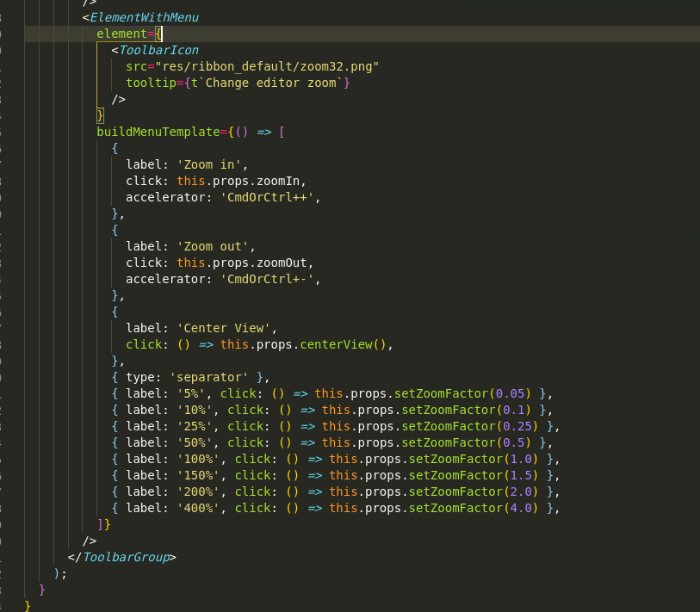
Task: Select the 'Zoom in' label string
Action: pyautogui.click(x=208, y=164)
